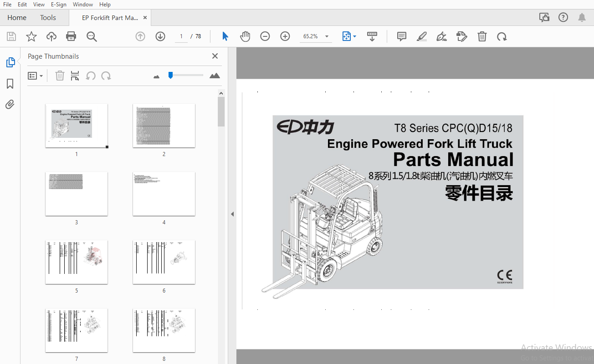Close the Page Thumbnails panel
The width and height of the screenshot is (594, 364).
(215, 56)
